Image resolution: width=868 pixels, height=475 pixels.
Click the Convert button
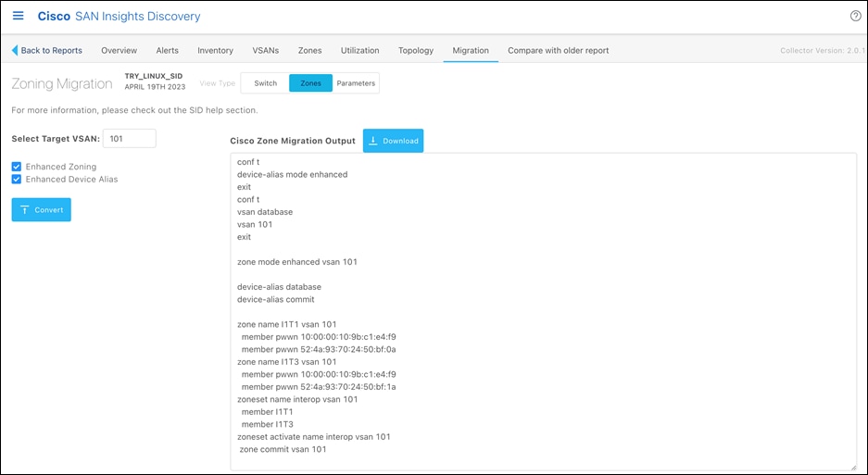pos(42,210)
